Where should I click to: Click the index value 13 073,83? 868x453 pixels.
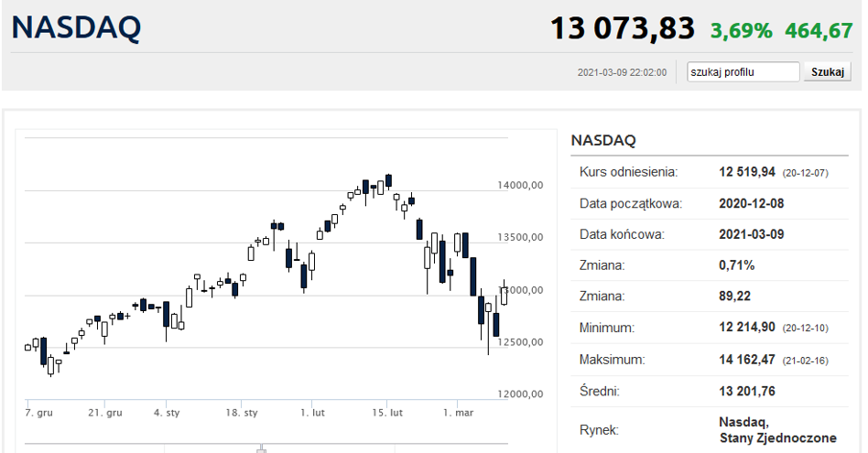pyautogui.click(x=623, y=28)
